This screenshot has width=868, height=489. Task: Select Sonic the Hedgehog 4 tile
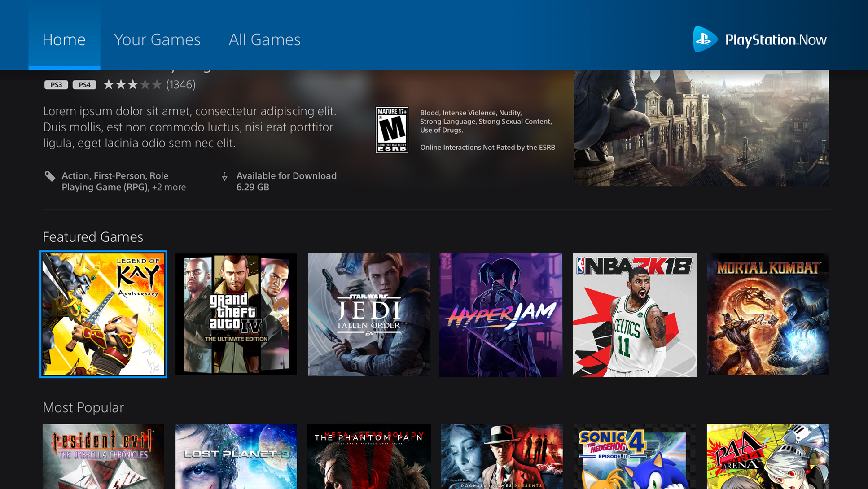click(x=634, y=456)
